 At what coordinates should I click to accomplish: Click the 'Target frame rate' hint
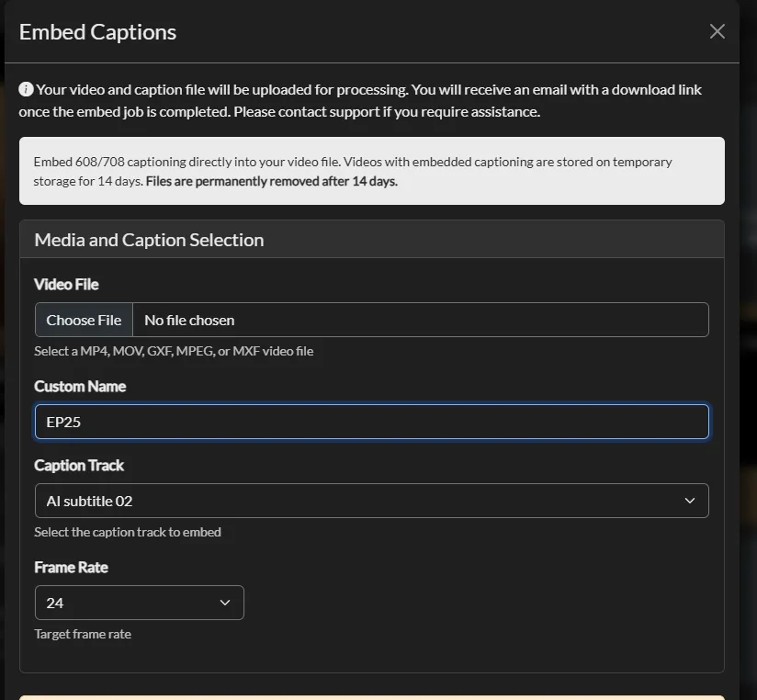click(83, 634)
